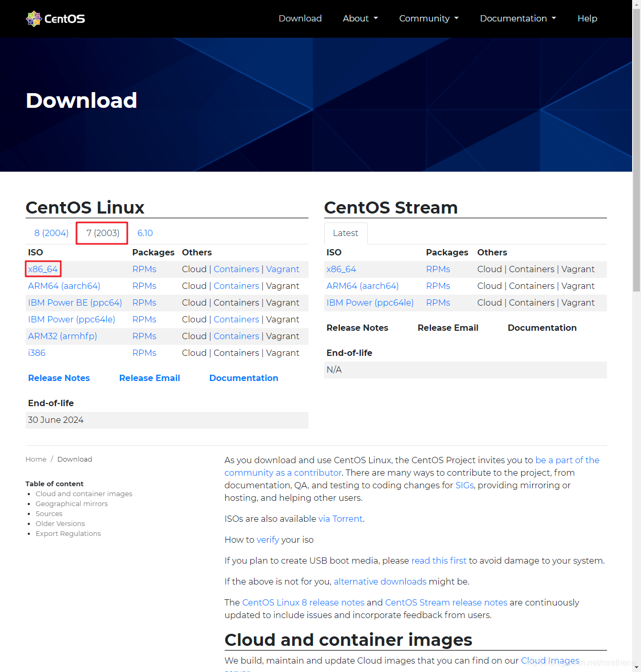641x672 pixels.
Task: Open the Download nav link
Action: (300, 18)
